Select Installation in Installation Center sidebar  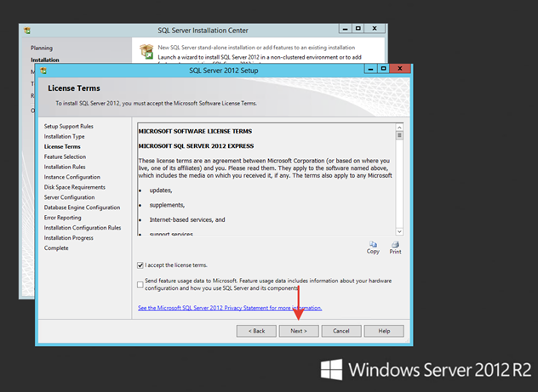pyautogui.click(x=45, y=60)
